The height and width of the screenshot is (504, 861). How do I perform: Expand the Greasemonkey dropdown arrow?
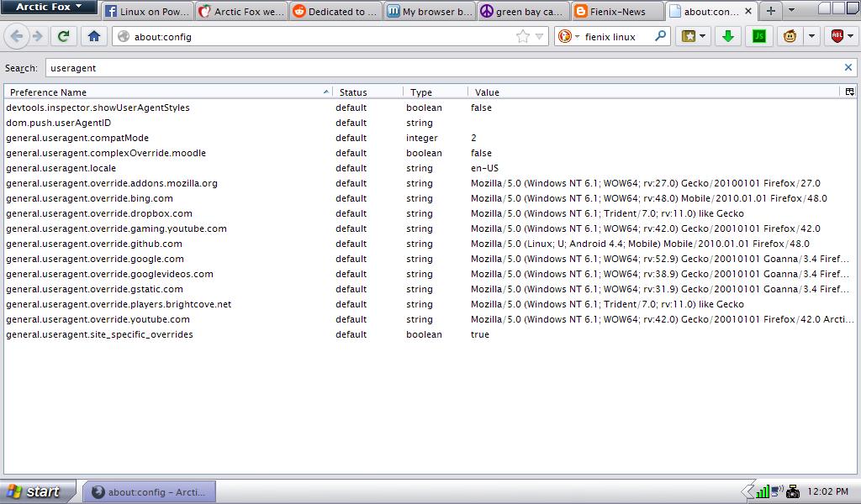(811, 37)
